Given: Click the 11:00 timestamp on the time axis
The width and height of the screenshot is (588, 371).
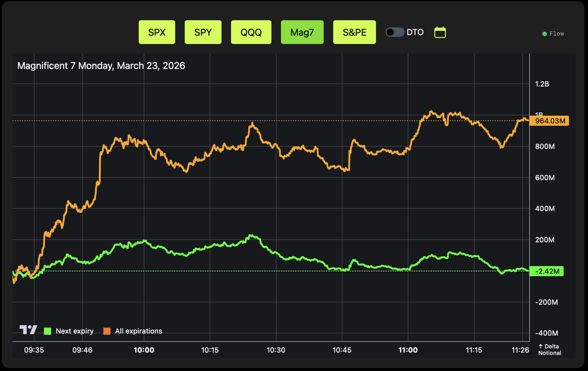Looking at the screenshot, I should pos(409,350).
